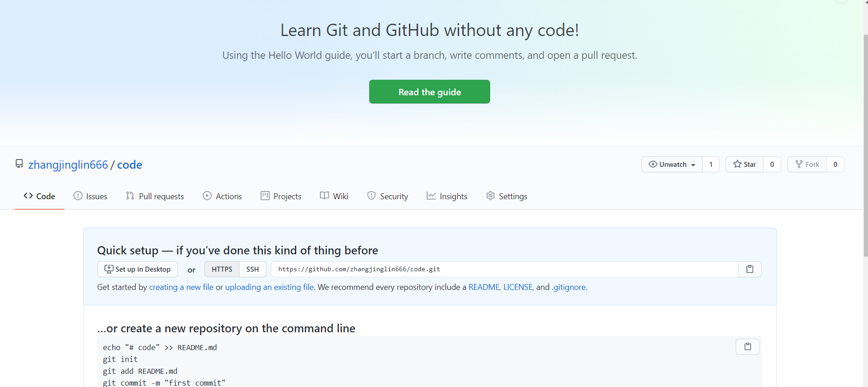The width and height of the screenshot is (868, 387).
Task: Open the .gitignore recommendation link
Action: (x=569, y=287)
